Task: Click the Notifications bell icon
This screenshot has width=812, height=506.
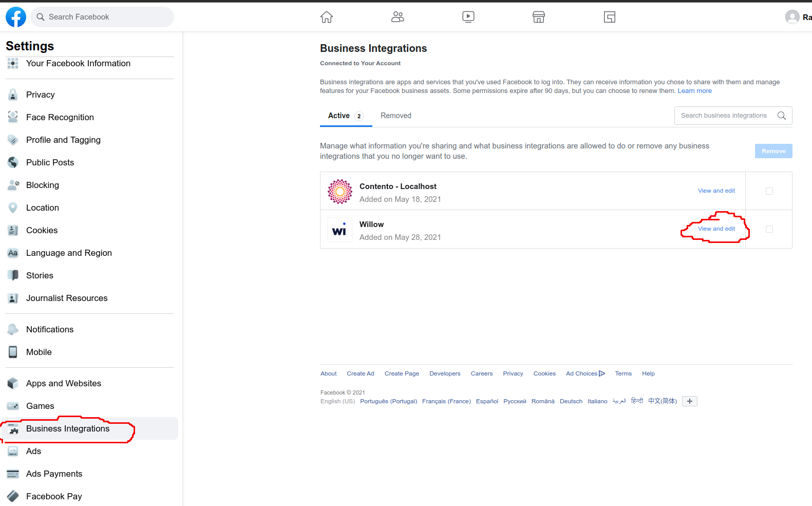Action: [13, 329]
